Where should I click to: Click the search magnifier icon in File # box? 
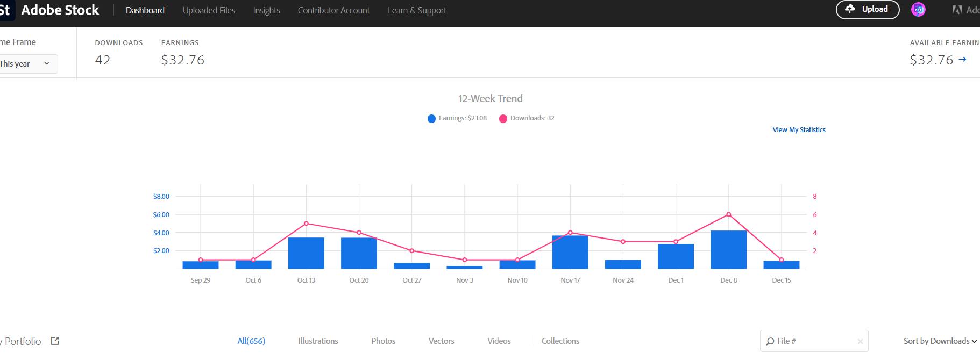coord(770,341)
